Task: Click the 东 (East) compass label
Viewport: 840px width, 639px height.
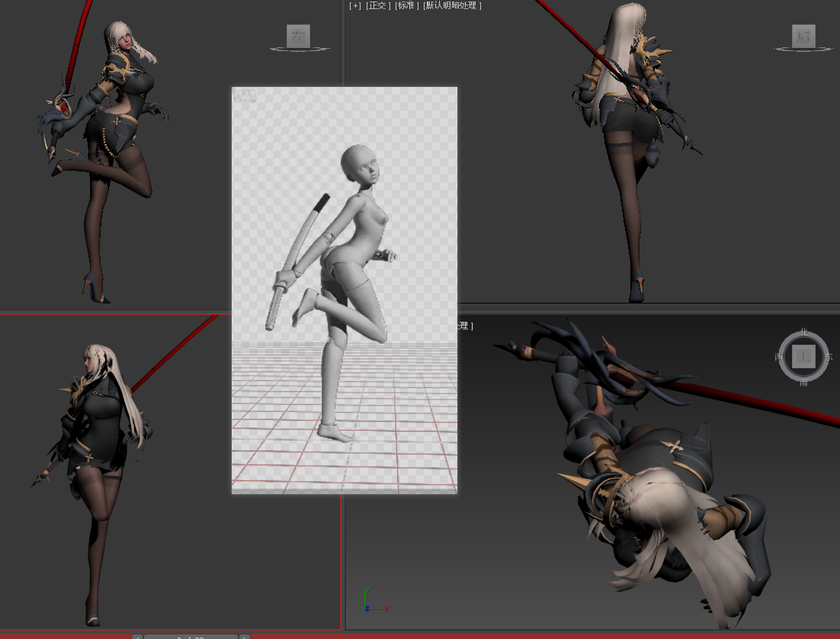Action: coord(829,357)
